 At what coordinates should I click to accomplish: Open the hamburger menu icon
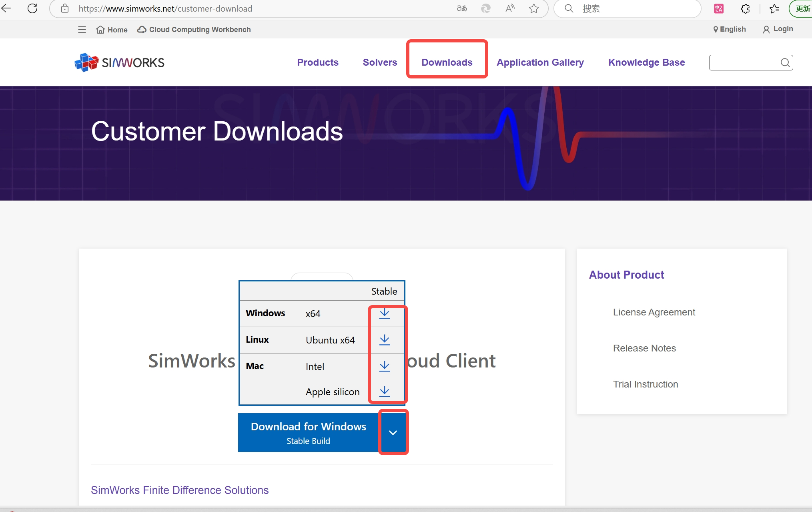(x=82, y=30)
